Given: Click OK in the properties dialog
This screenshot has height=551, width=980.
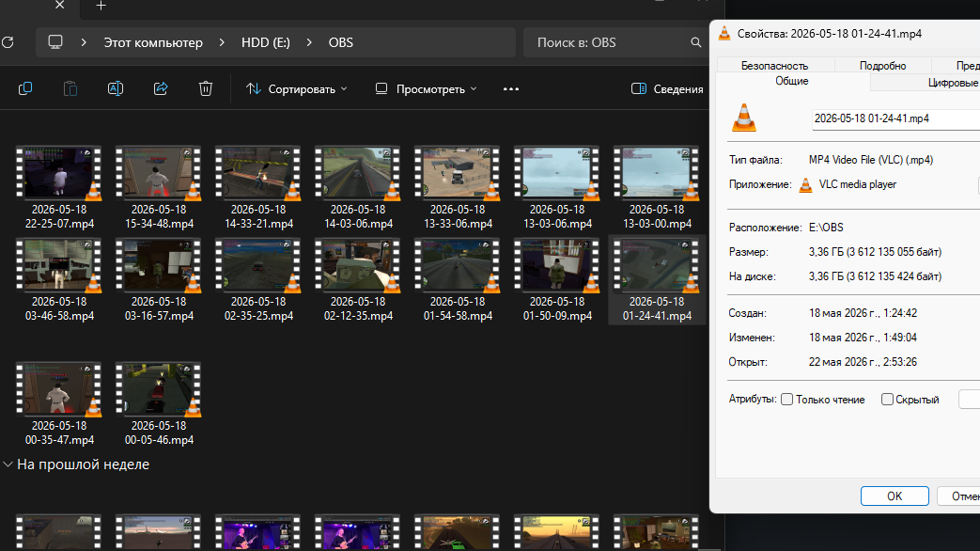Looking at the screenshot, I should 894,496.
